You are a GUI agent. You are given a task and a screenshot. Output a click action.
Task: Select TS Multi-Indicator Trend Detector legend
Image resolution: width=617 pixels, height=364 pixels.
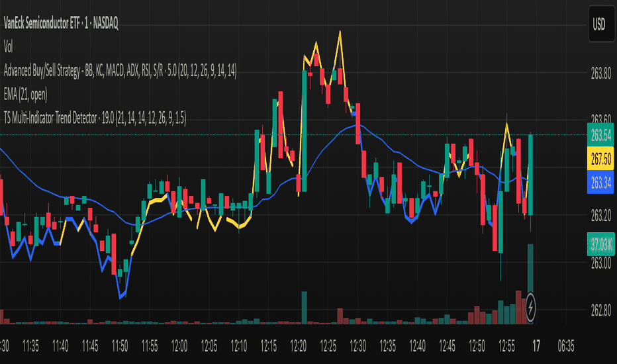[95, 118]
